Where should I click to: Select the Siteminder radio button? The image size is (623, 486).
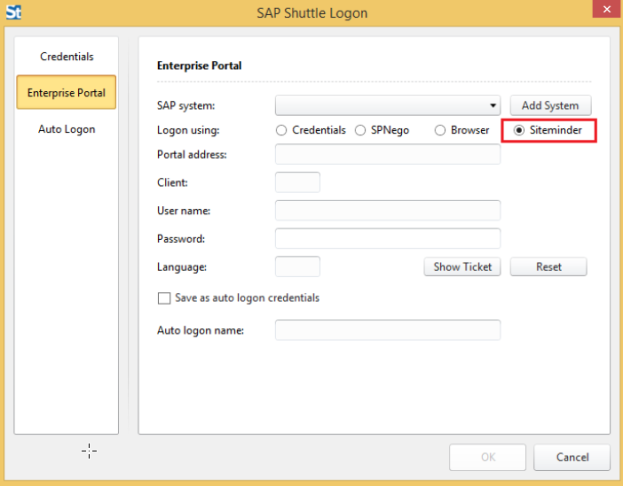pos(518,131)
